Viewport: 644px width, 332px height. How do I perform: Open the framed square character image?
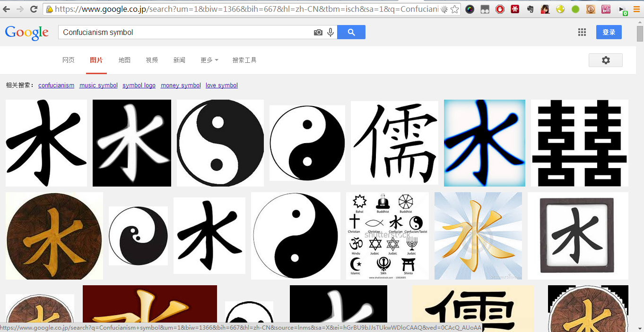tap(578, 236)
